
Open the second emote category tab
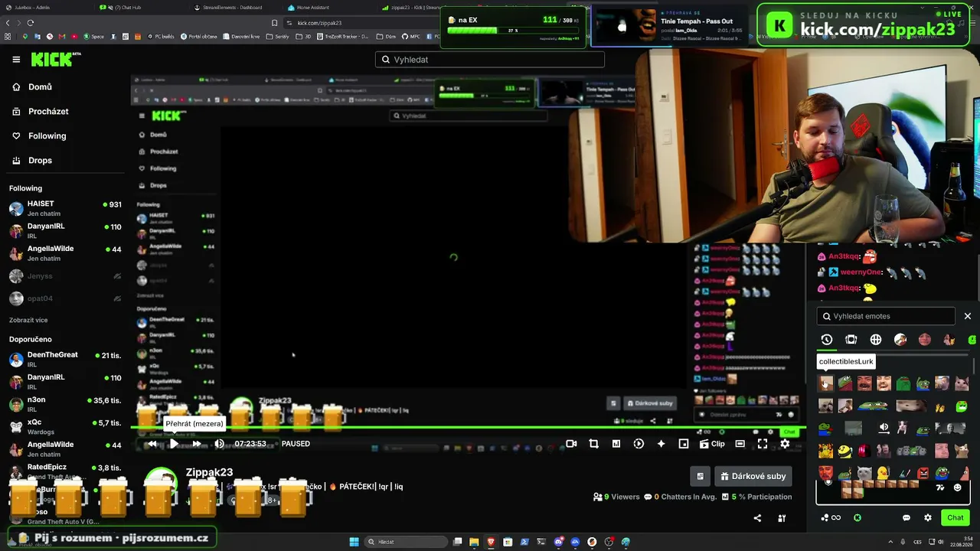pos(851,340)
